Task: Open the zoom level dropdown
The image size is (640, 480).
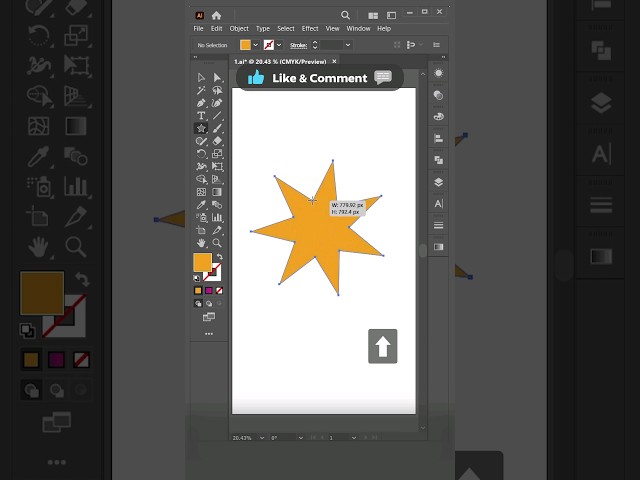Action: click(x=262, y=438)
